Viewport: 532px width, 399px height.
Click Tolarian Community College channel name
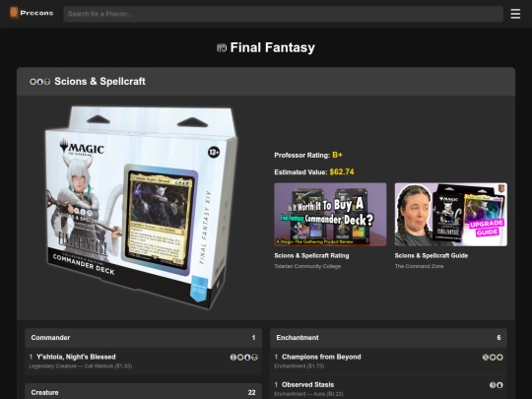307,266
